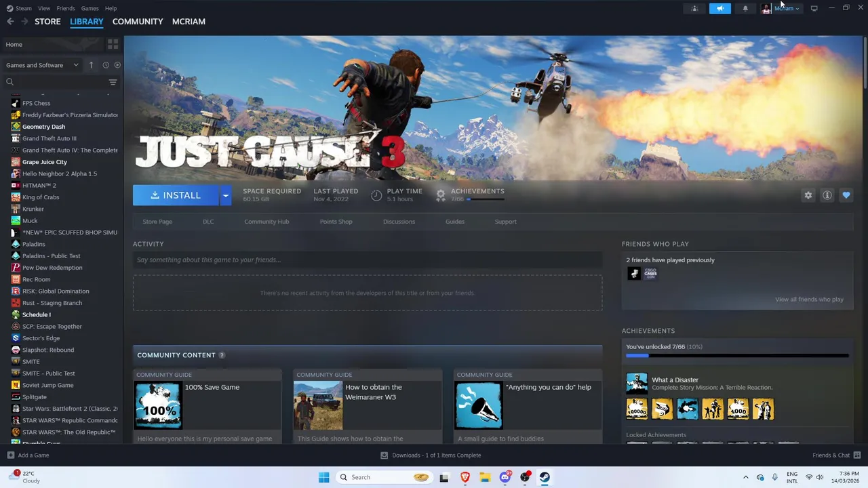Open the Discussions link
The height and width of the screenshot is (488, 868).
coord(399,222)
